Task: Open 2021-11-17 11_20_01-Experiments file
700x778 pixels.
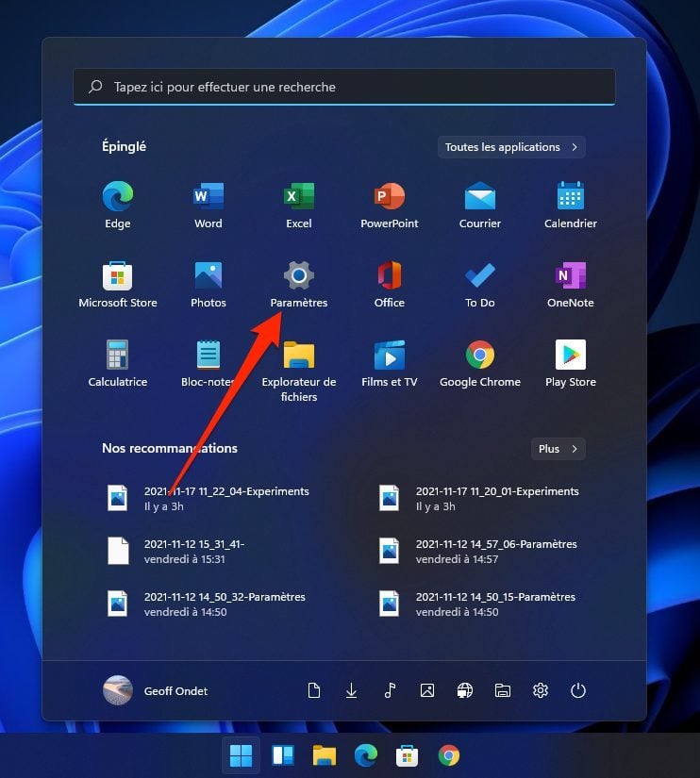Action: tap(479, 499)
